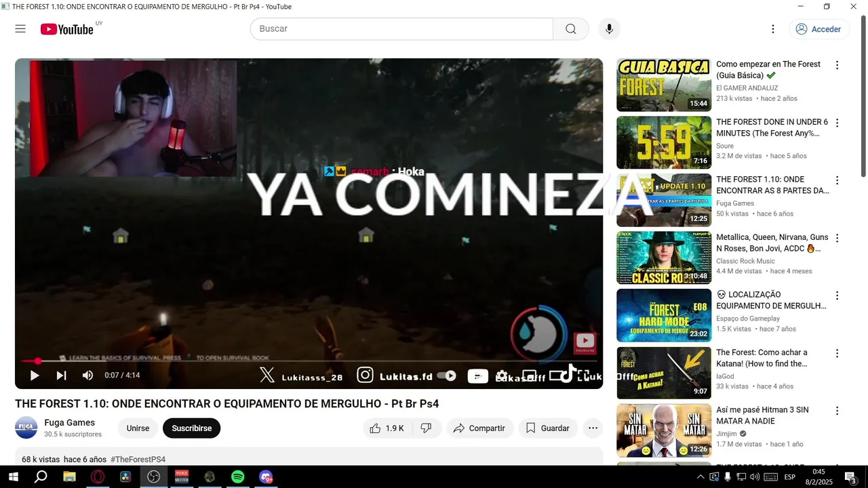
Task: Click the Unirse membership button
Action: [138, 428]
